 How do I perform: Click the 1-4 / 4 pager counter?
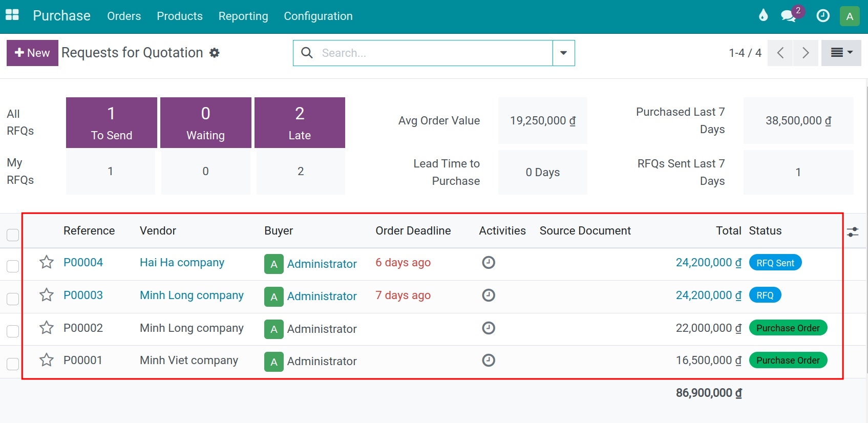[745, 53]
